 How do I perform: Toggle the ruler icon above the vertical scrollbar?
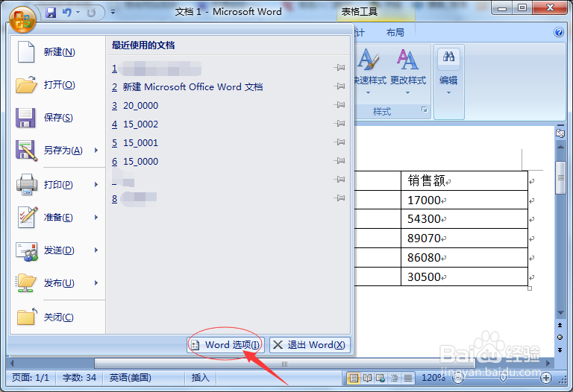[x=560, y=133]
